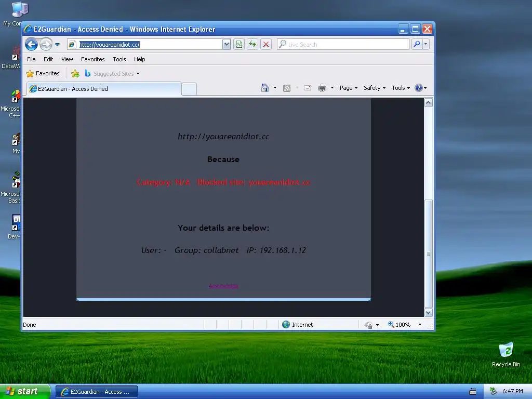
Task: Click the scrollbar down arrow
Action: click(429, 312)
